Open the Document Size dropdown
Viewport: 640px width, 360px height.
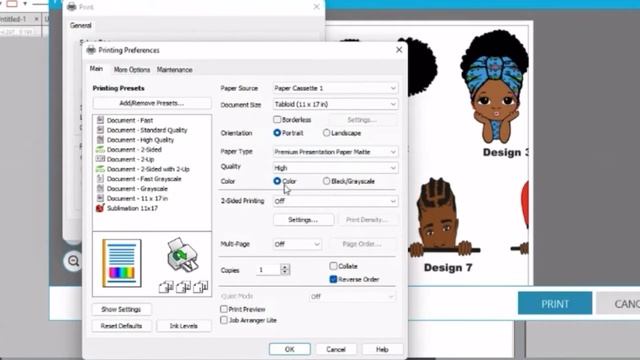click(x=335, y=104)
